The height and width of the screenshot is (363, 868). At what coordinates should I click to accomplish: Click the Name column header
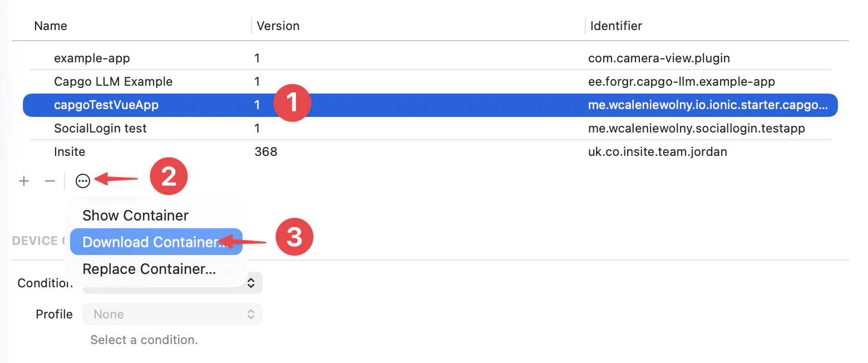tap(51, 26)
